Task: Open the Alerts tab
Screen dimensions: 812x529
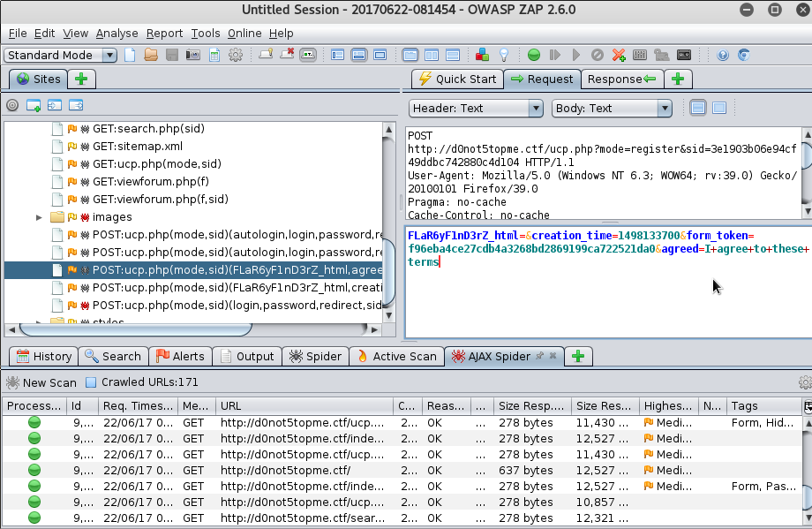Action: (180, 356)
